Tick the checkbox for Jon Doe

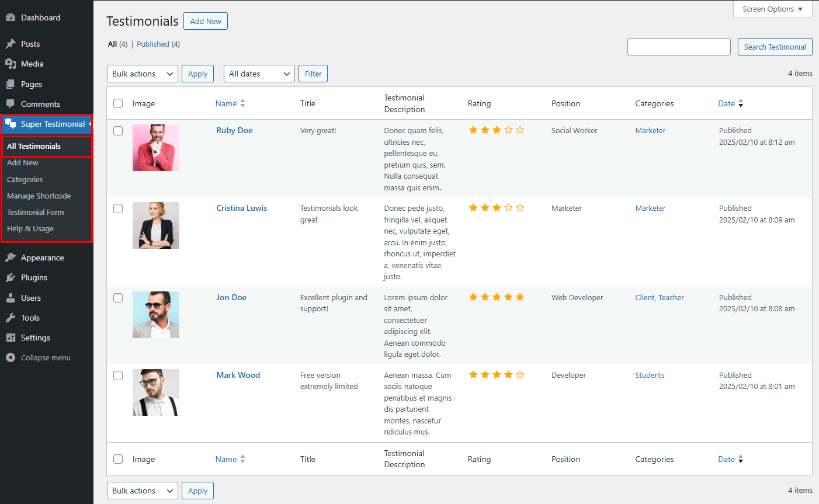pyautogui.click(x=118, y=298)
